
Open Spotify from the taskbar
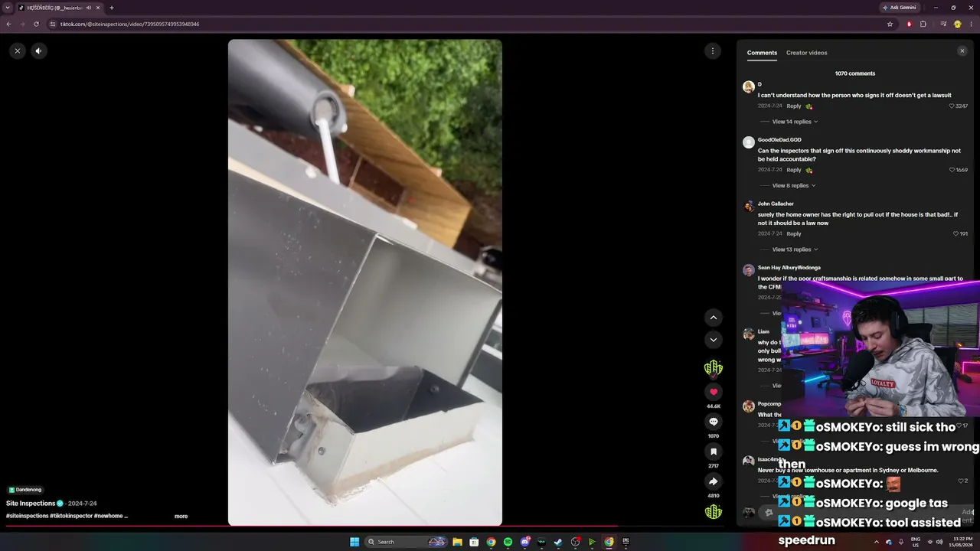pos(508,542)
